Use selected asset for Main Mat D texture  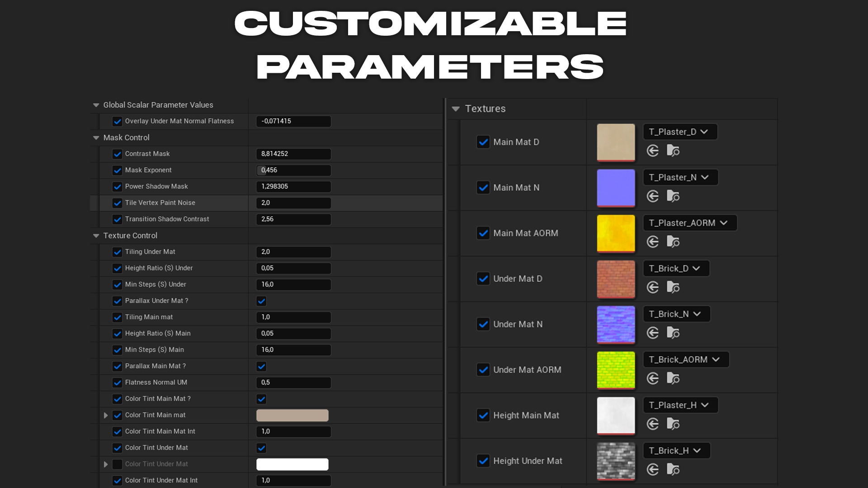(653, 151)
